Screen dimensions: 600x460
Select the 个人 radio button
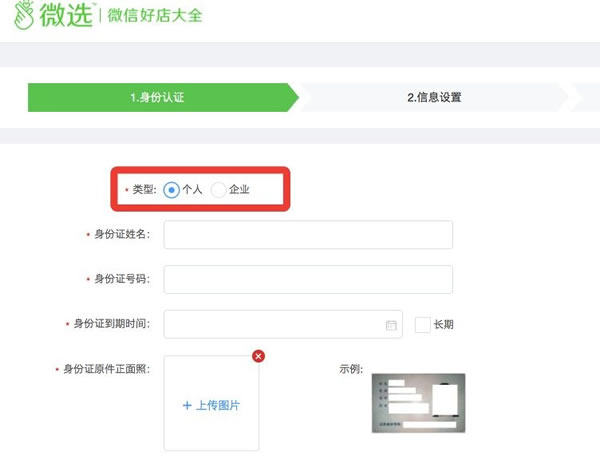coord(171,189)
